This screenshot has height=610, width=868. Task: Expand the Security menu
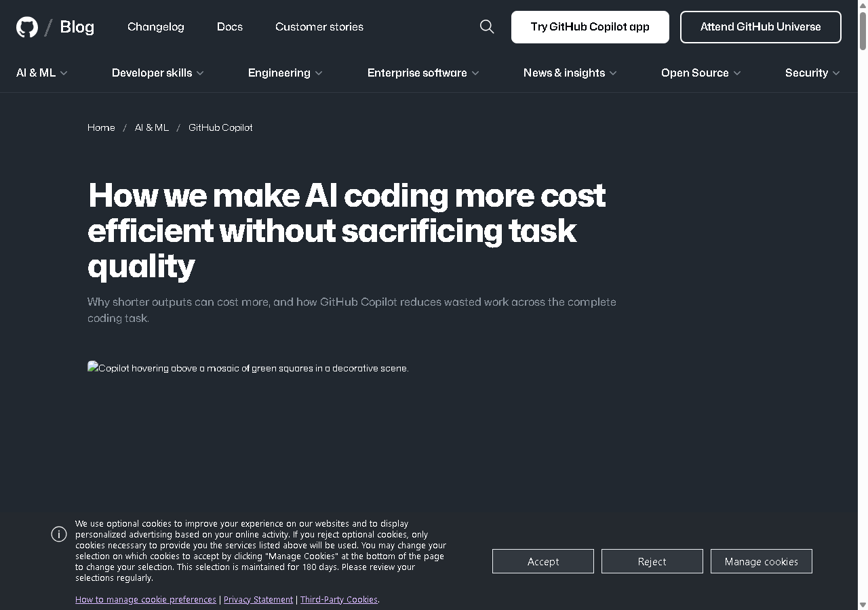click(x=812, y=73)
